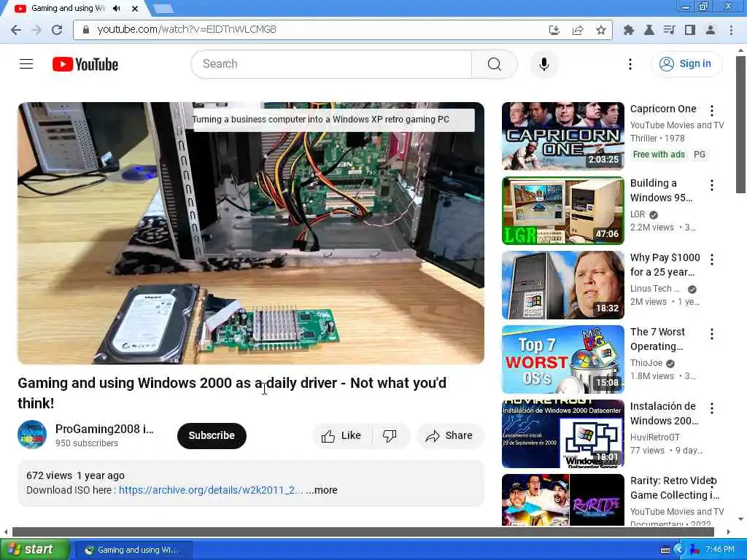
Task: Subscribe to ProGaming2008 channel
Action: pyautogui.click(x=212, y=436)
